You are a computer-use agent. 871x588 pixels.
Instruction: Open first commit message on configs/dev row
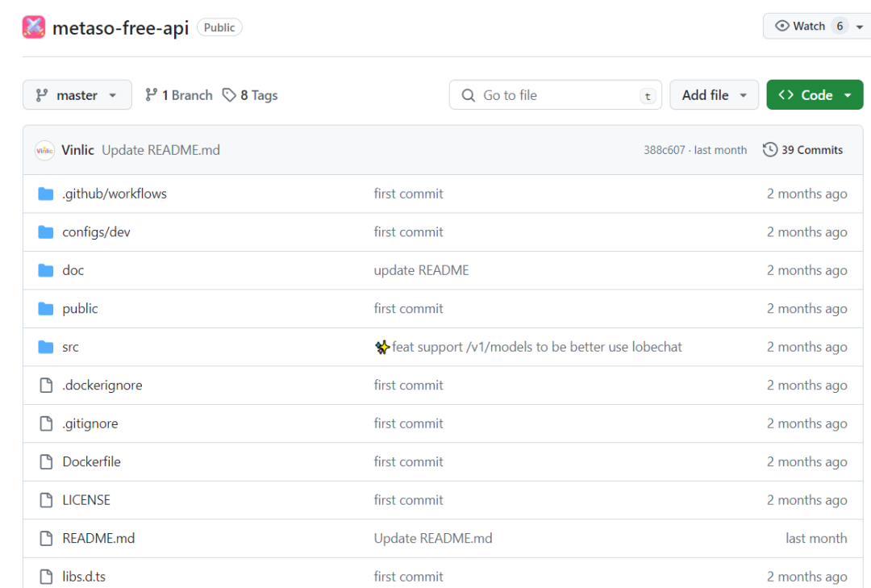click(408, 231)
